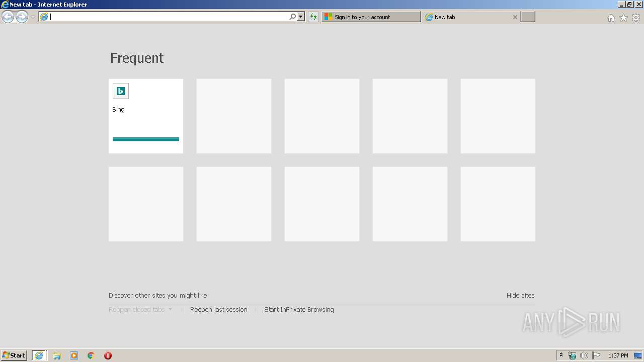Click the progress bar on Bing tile
The image size is (644, 362).
click(x=146, y=139)
